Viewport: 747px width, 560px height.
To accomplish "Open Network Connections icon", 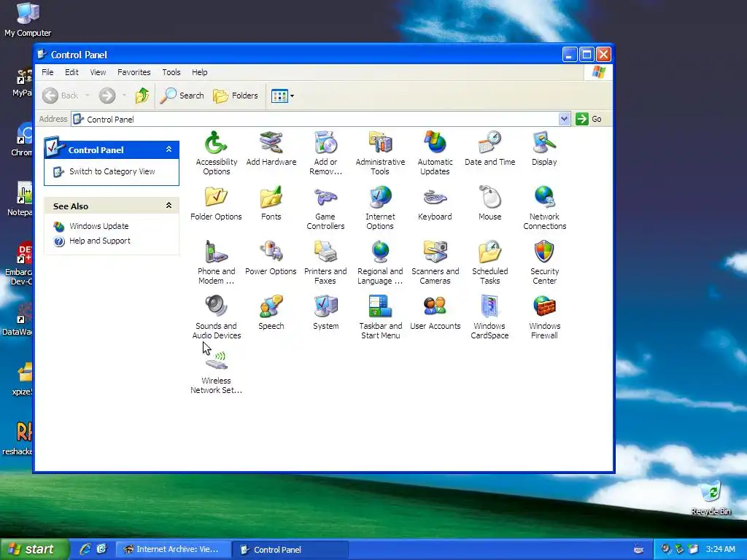I will [x=544, y=197].
